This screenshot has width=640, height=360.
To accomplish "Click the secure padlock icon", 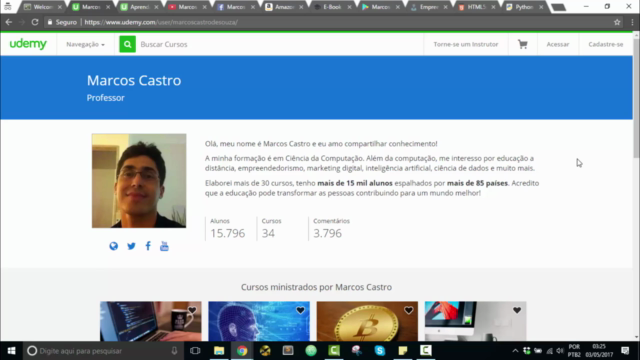I will coord(50,22).
